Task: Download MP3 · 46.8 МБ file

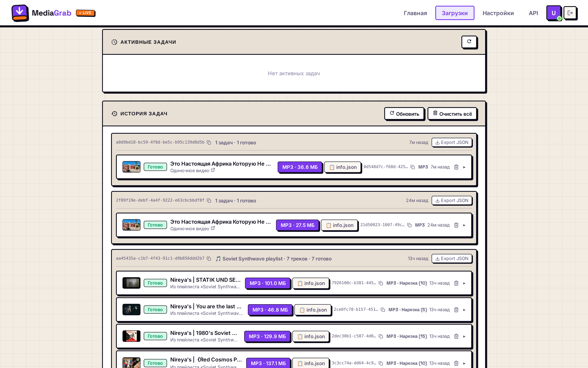Action: 270,310
